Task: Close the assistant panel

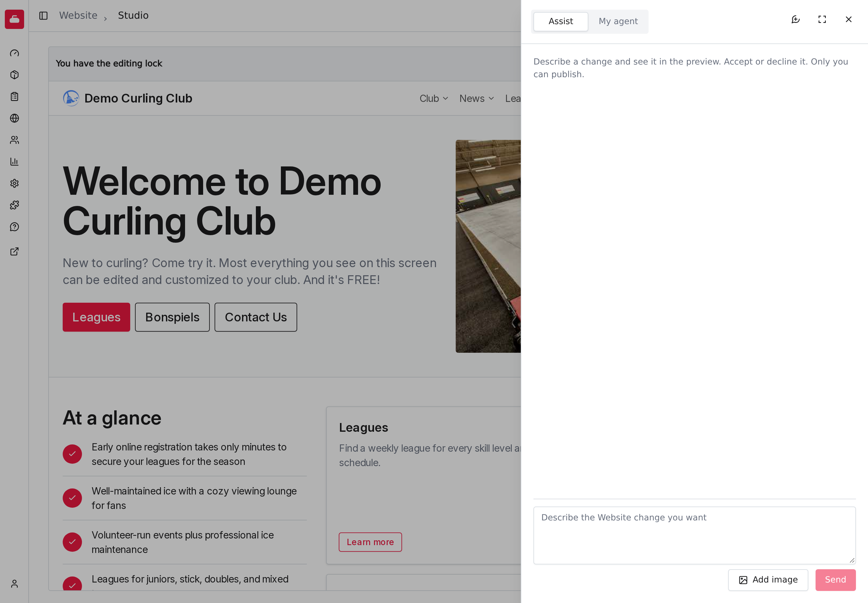Action: pyautogui.click(x=848, y=19)
